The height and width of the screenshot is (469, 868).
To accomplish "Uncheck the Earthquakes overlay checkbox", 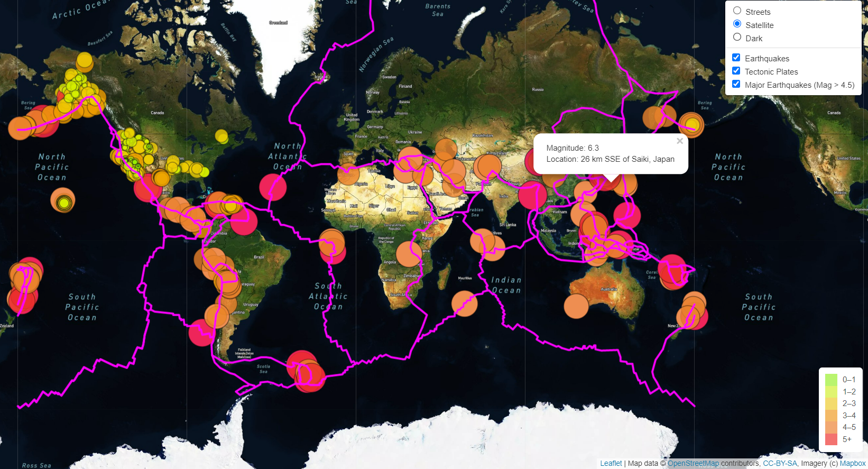I will (x=736, y=57).
